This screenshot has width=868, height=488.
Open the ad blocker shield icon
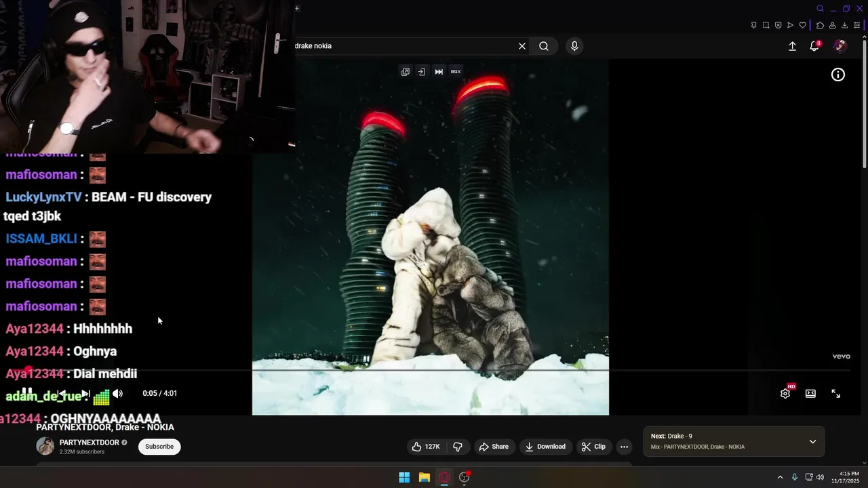(x=778, y=26)
